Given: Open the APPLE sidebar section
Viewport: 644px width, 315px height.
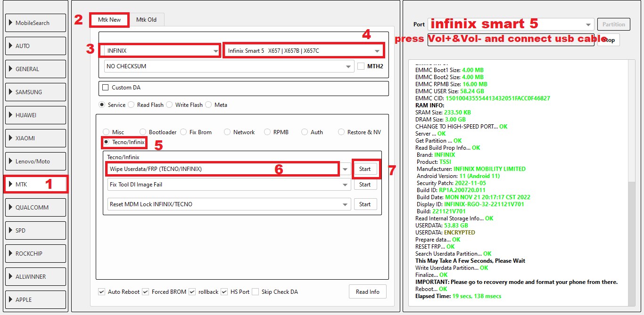Looking at the screenshot, I should point(36,300).
